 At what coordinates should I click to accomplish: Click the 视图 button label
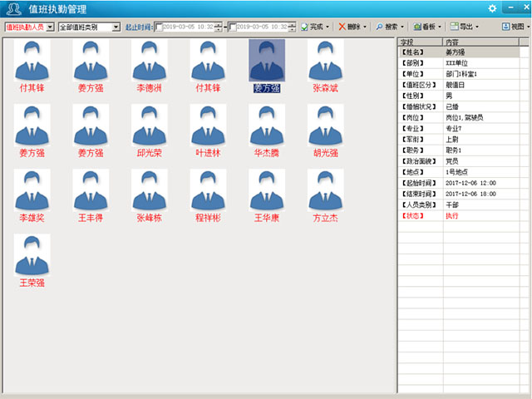tap(517, 27)
